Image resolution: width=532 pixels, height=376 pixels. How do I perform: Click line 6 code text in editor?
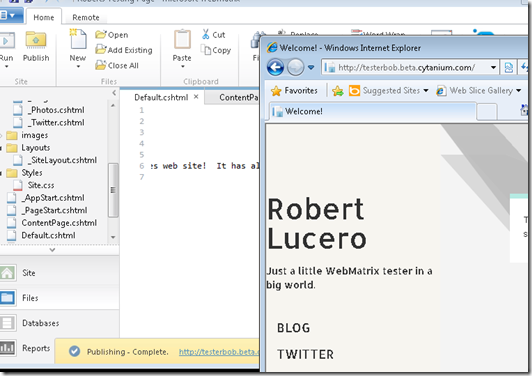204,166
